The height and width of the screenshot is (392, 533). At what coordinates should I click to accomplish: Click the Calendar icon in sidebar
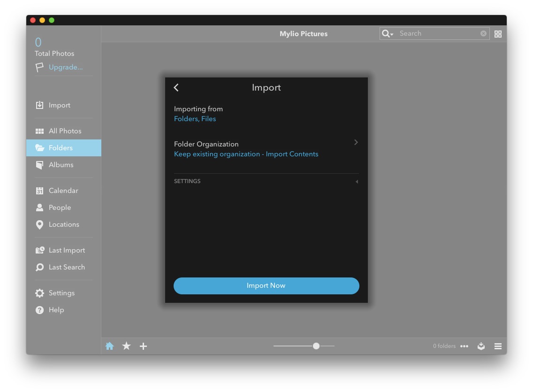click(x=39, y=191)
